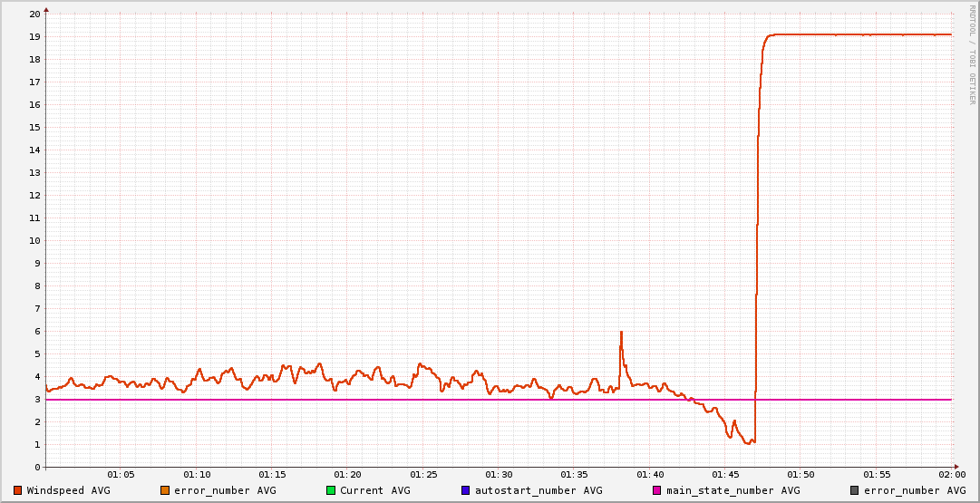980x503 pixels.
Task: Click the 02:00 time axis label
Action: click(x=952, y=475)
